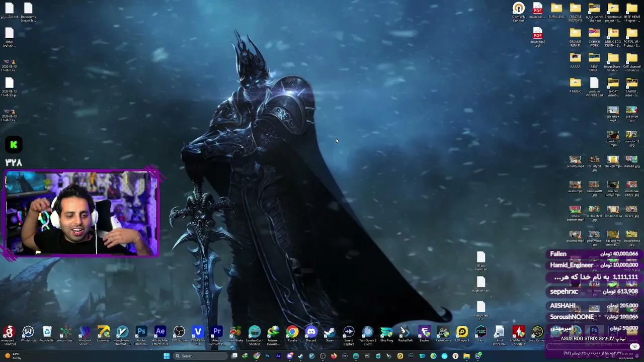Open OpenVPN Connect desktop shortcut
644x362 pixels.
point(519,12)
